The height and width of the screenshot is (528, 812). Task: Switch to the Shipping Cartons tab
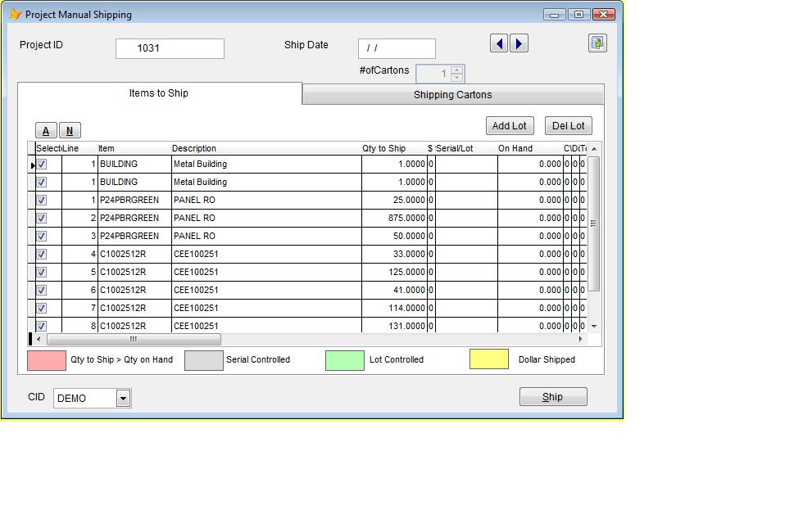tap(452, 95)
